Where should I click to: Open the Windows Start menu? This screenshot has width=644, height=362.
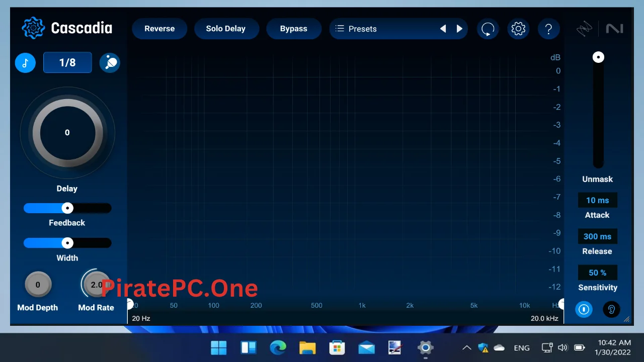(219, 347)
